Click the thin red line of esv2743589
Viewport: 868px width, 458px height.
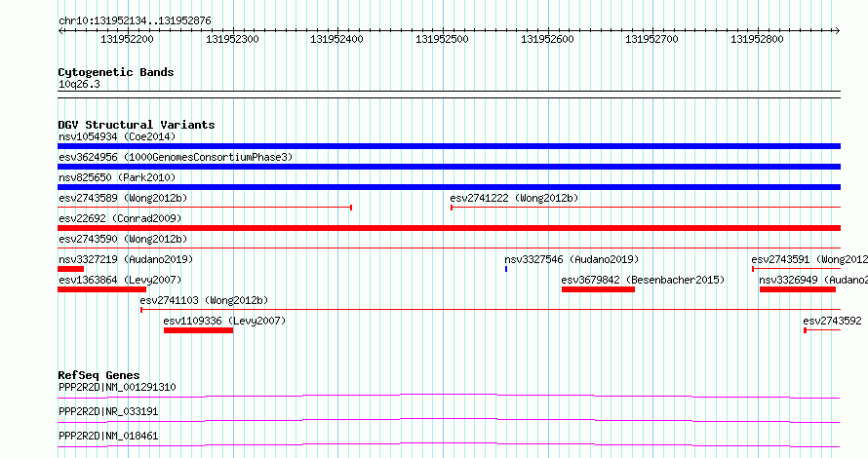coord(205,208)
